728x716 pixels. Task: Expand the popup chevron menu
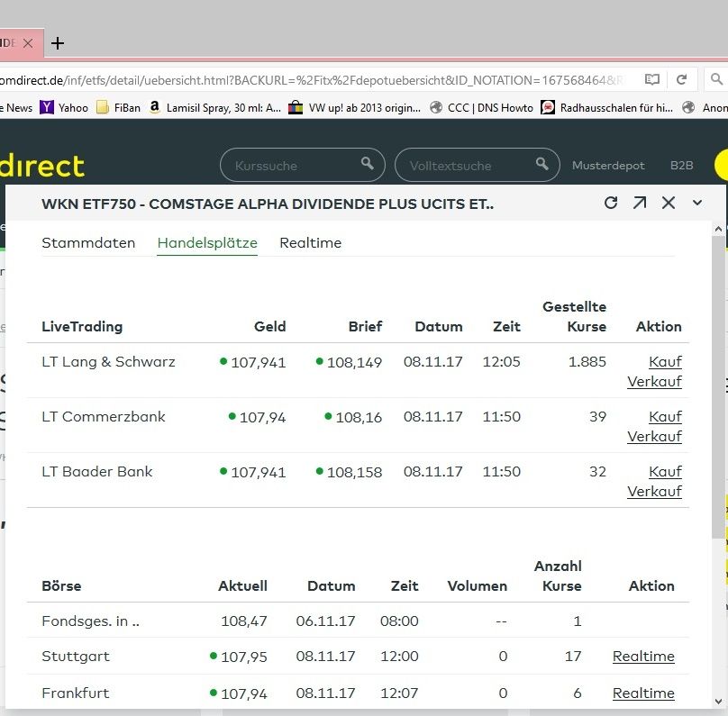point(697,203)
